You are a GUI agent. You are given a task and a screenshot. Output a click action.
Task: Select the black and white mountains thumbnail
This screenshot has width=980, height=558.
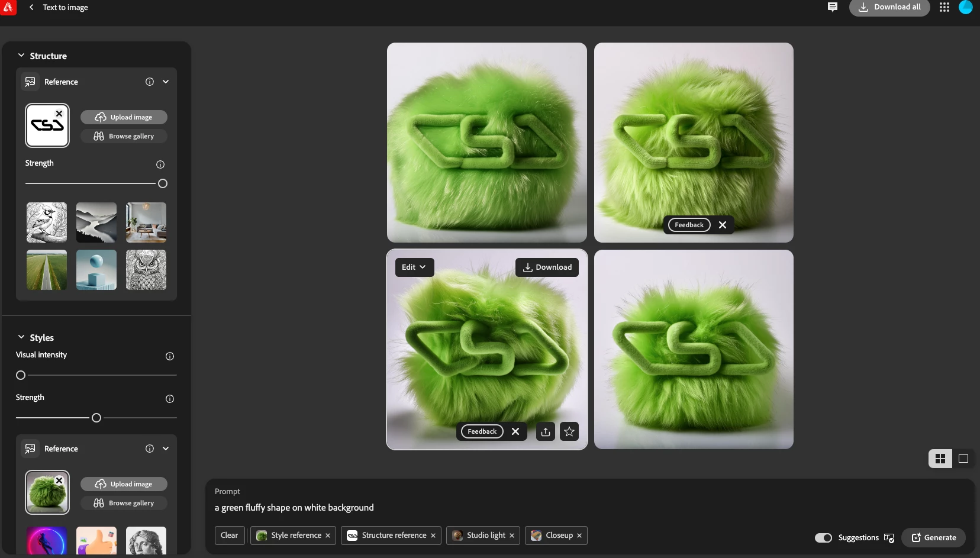96,222
